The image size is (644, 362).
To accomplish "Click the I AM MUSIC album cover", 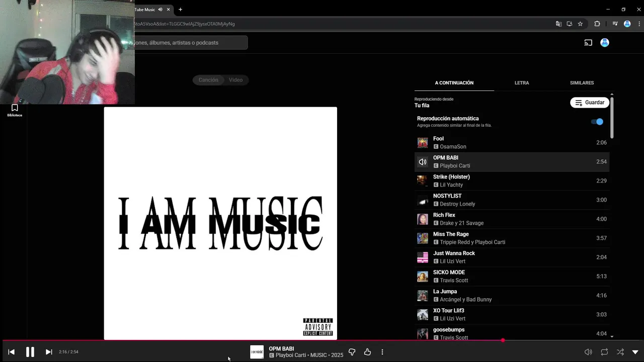I will pyautogui.click(x=220, y=223).
